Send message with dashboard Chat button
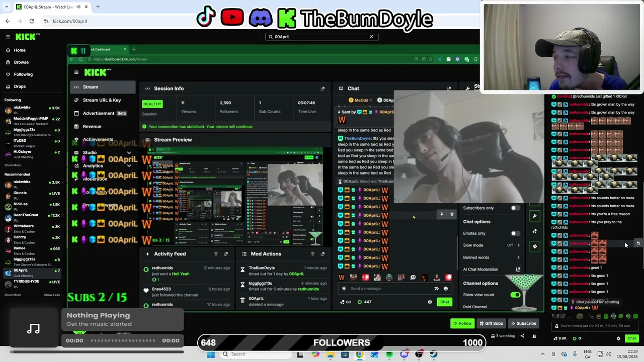The height and width of the screenshot is (362, 644). point(444,302)
